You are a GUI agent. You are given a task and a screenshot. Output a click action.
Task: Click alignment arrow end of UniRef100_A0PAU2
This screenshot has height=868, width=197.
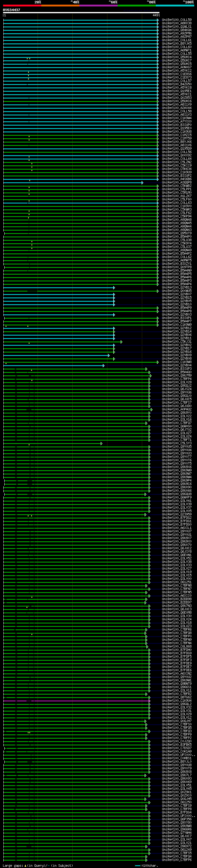click(x=151, y=410)
